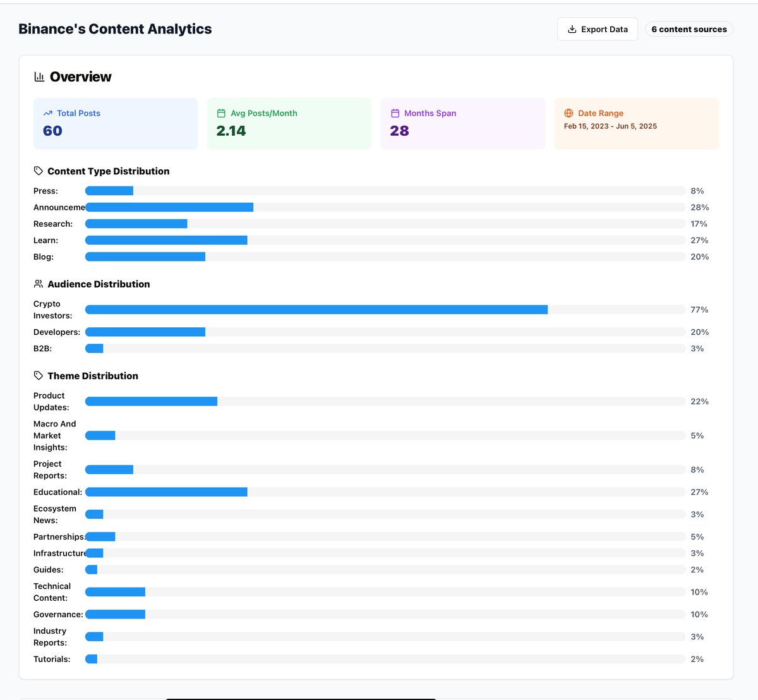Click the Tutorials: label
The width and height of the screenshot is (758, 700).
(x=52, y=659)
